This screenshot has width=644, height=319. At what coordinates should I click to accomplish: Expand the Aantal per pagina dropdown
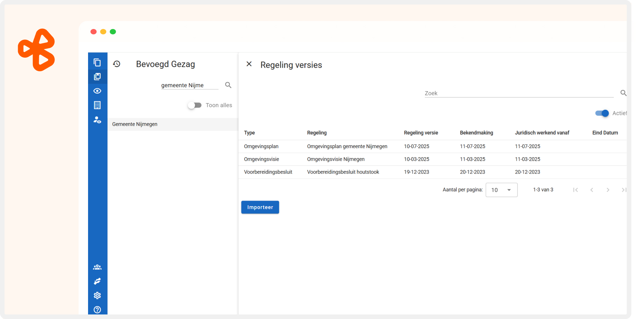(x=501, y=190)
